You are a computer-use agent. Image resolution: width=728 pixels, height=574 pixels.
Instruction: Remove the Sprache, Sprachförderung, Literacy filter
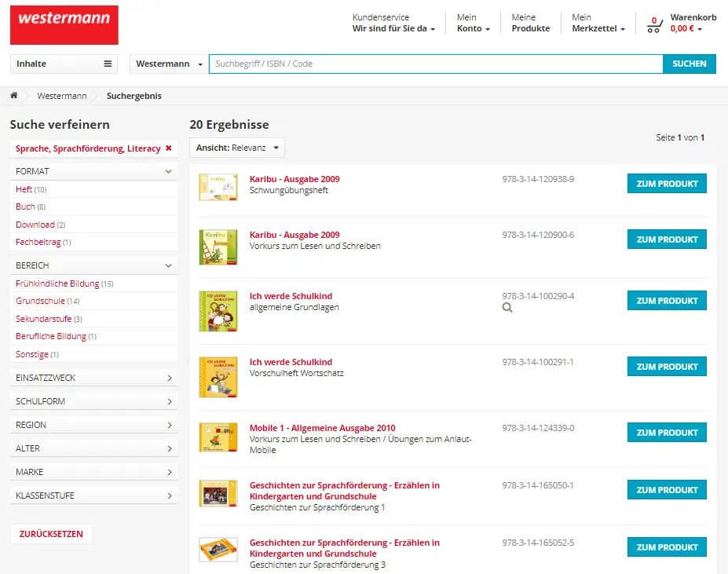tap(168, 148)
